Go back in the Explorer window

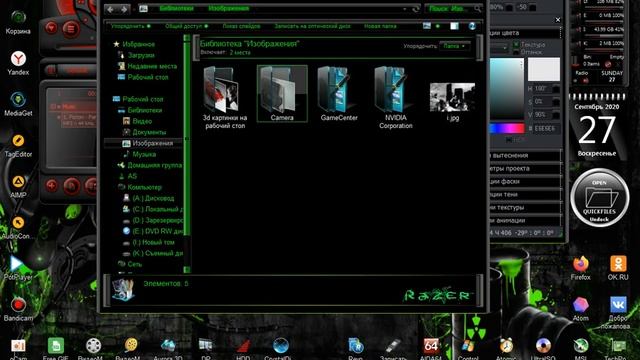pyautogui.click(x=110, y=9)
